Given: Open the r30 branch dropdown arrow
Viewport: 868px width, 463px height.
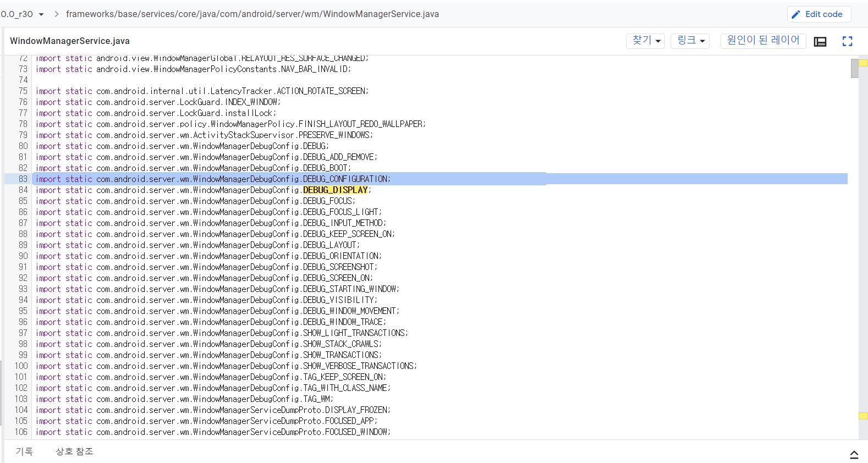Looking at the screenshot, I should click(41, 14).
